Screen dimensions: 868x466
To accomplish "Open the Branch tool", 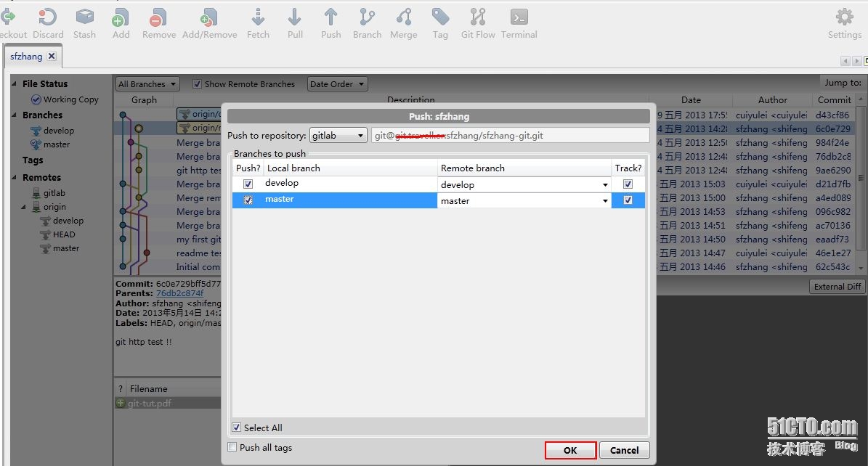I will tap(367, 23).
